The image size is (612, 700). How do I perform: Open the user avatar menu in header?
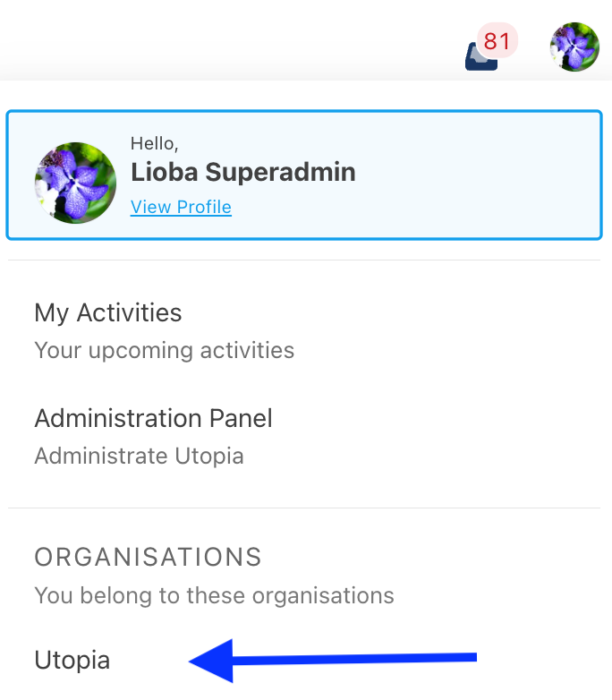574,47
